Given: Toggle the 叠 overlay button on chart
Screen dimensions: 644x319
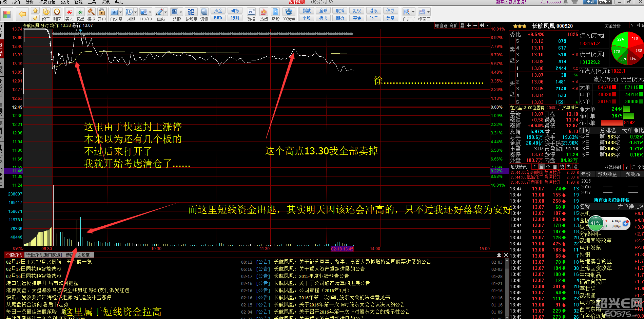Looking at the screenshot, I should (462, 25).
